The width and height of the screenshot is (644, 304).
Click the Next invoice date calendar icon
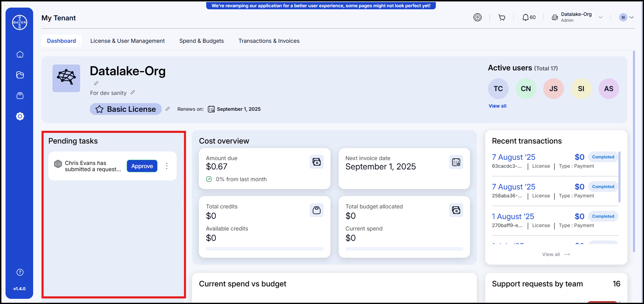[456, 162]
